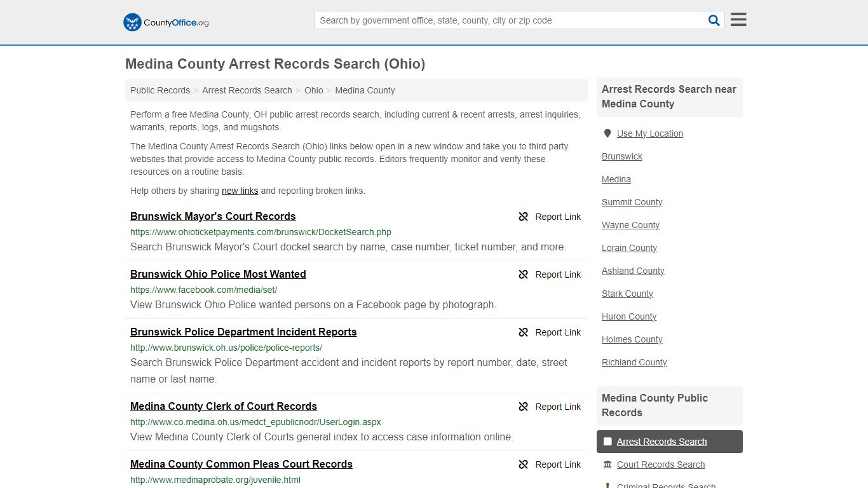Open Brunswick Police Department Incident Reports link
This screenshot has height=488, width=868.
tap(243, 332)
